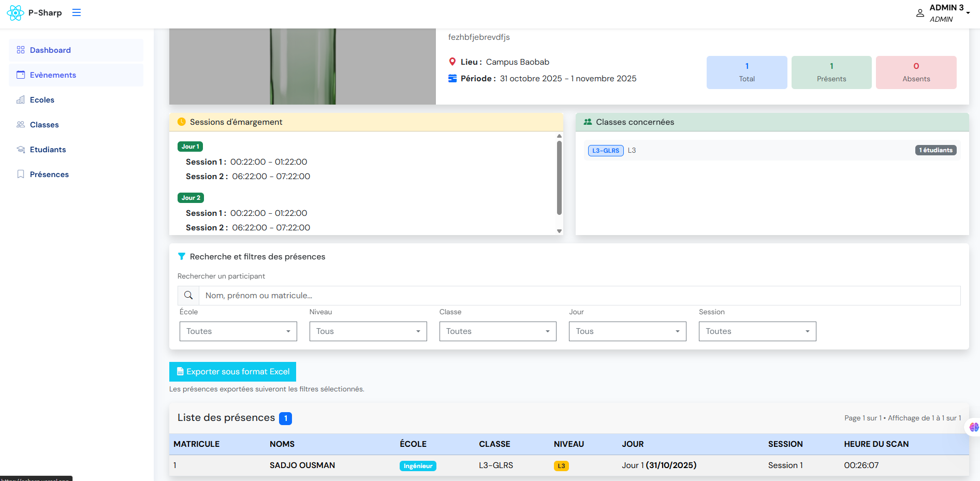Image resolution: width=980 pixels, height=481 pixels.
Task: Click the yellow clock Sessions d'émargement icon
Action: [x=182, y=122]
